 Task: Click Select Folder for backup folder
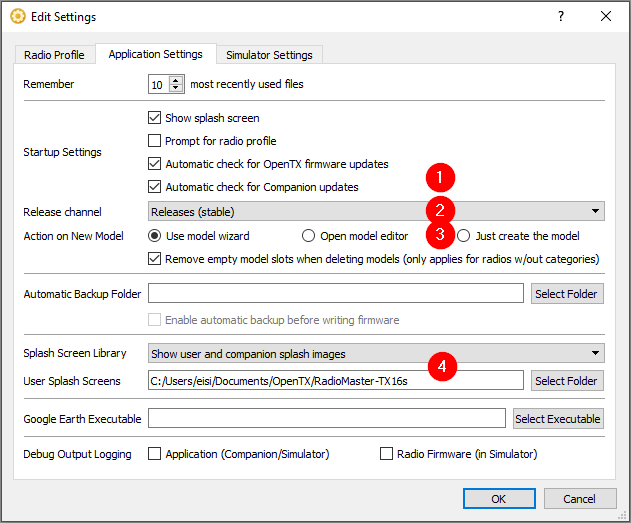tap(567, 294)
